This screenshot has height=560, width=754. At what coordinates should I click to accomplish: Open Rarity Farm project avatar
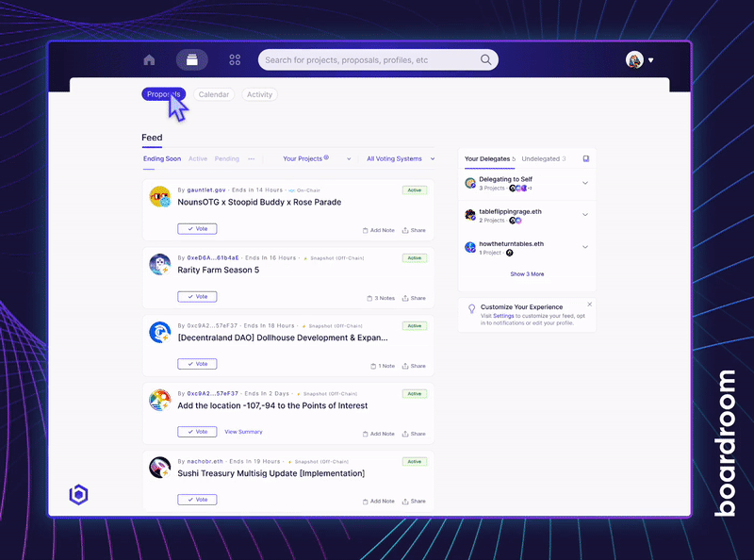coord(159,265)
